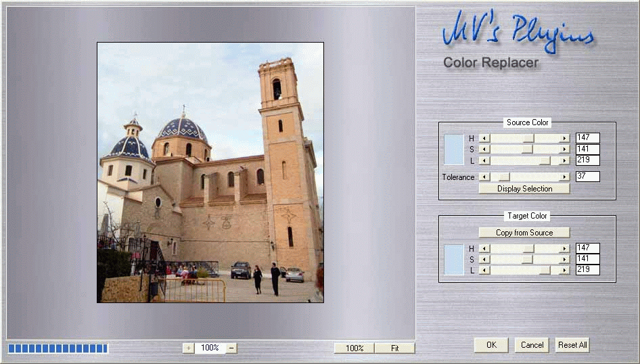Screen dimensions: 640x364
Task: Click the Target Color S slider thumb
Action: (x=527, y=259)
